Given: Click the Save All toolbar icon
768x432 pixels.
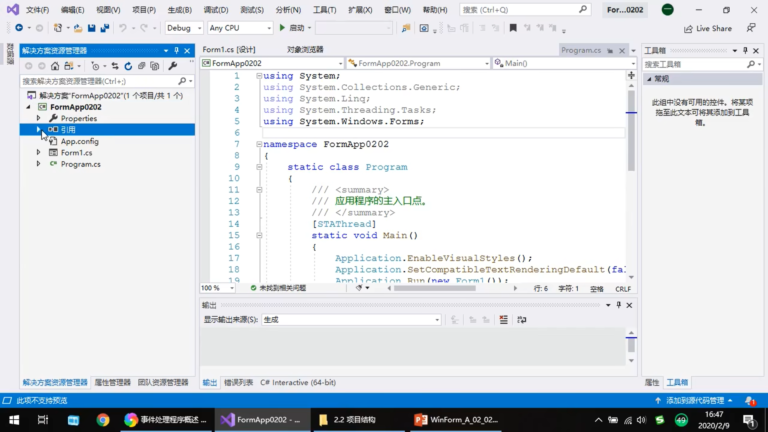Looking at the screenshot, I should [x=105, y=28].
